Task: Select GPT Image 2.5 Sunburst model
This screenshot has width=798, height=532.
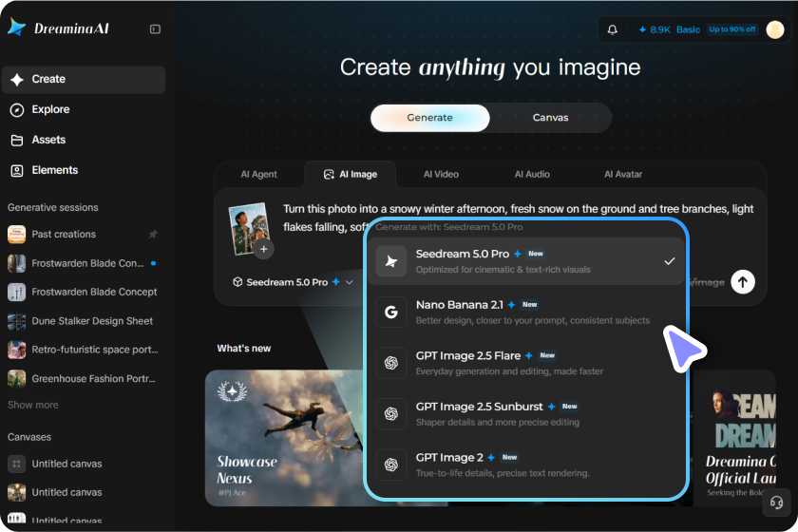Action: pos(526,414)
